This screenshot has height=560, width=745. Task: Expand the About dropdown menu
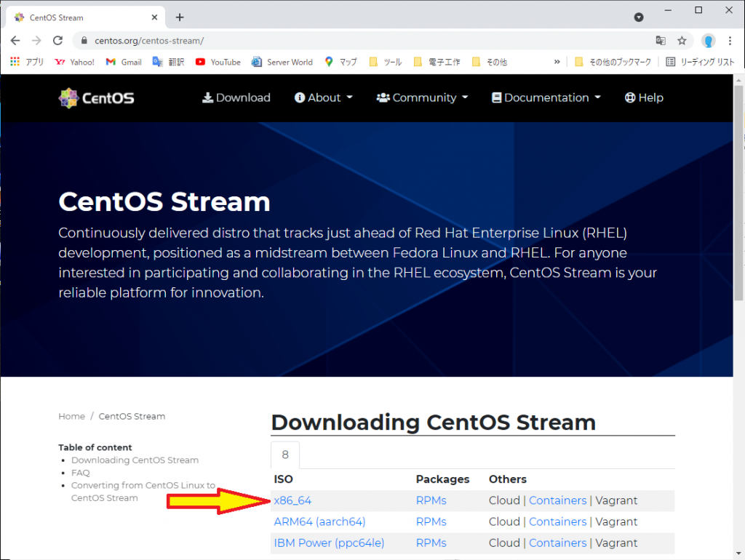[324, 98]
